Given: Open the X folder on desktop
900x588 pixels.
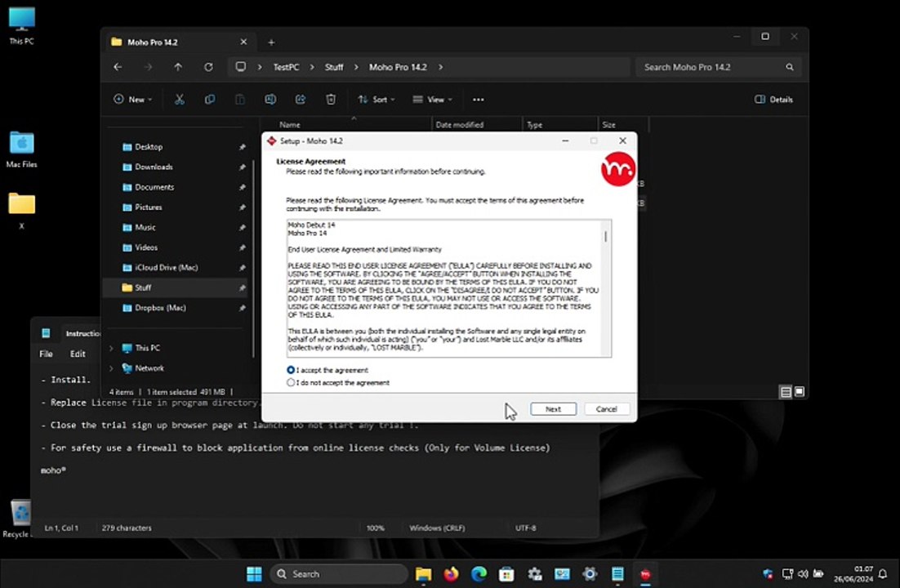Looking at the screenshot, I should coord(21,211).
